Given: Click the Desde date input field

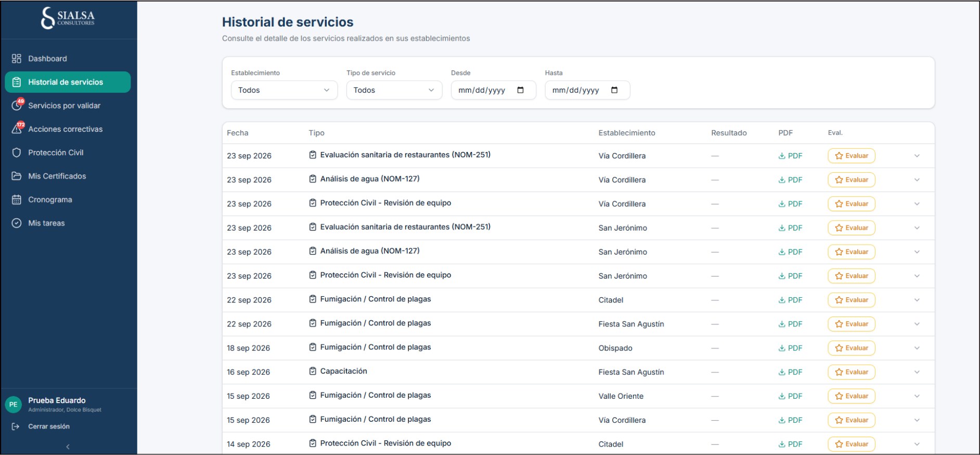Looking at the screenshot, I should [494, 90].
